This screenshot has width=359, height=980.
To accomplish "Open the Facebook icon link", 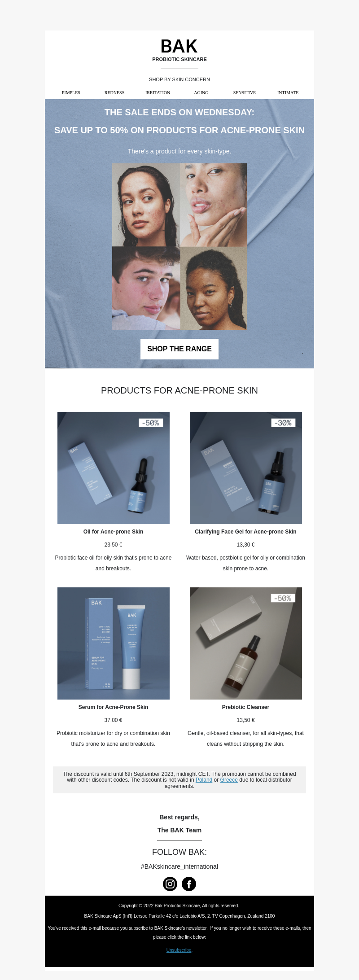I will click(189, 884).
